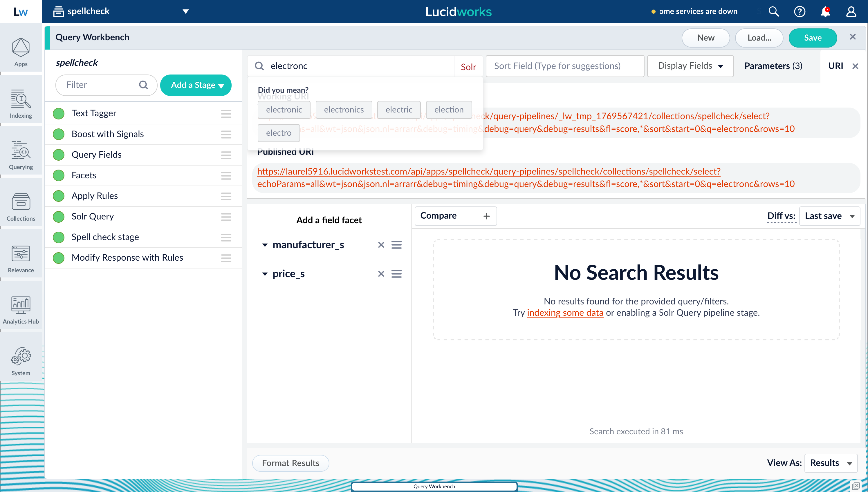The image size is (868, 492).
Task: Switch to the URI view tab
Action: tap(835, 66)
